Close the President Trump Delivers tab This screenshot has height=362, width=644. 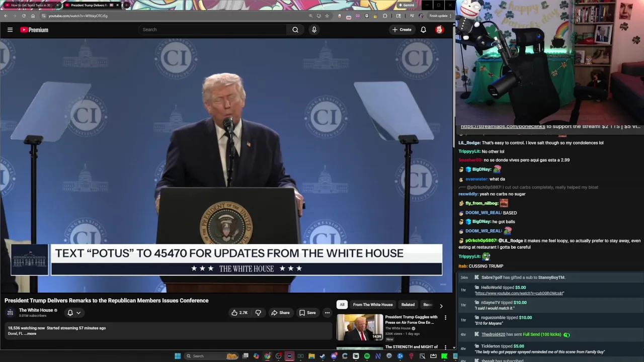(117, 5)
